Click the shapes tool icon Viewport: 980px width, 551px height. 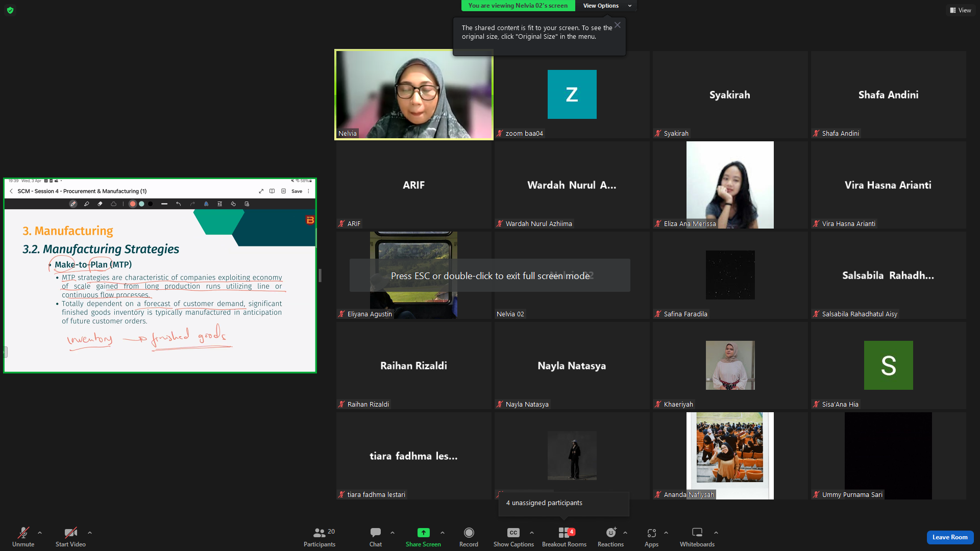tap(233, 204)
